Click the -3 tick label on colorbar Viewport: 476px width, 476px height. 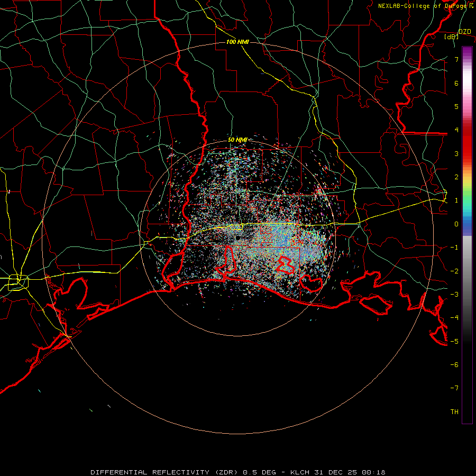coord(454,294)
